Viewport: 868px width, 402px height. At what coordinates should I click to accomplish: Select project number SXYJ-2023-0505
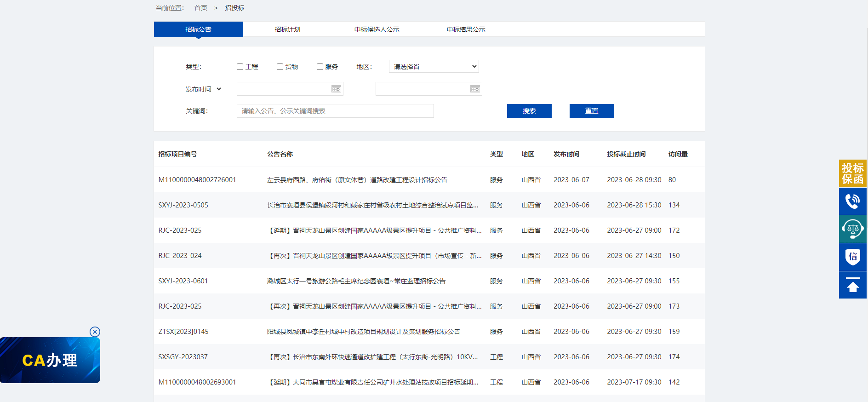tap(183, 205)
